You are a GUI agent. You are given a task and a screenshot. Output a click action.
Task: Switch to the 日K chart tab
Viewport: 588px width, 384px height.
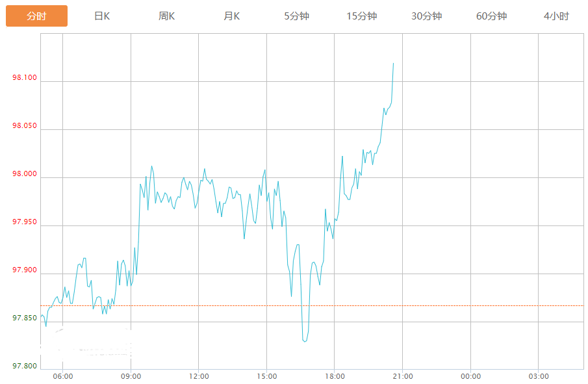click(x=102, y=16)
